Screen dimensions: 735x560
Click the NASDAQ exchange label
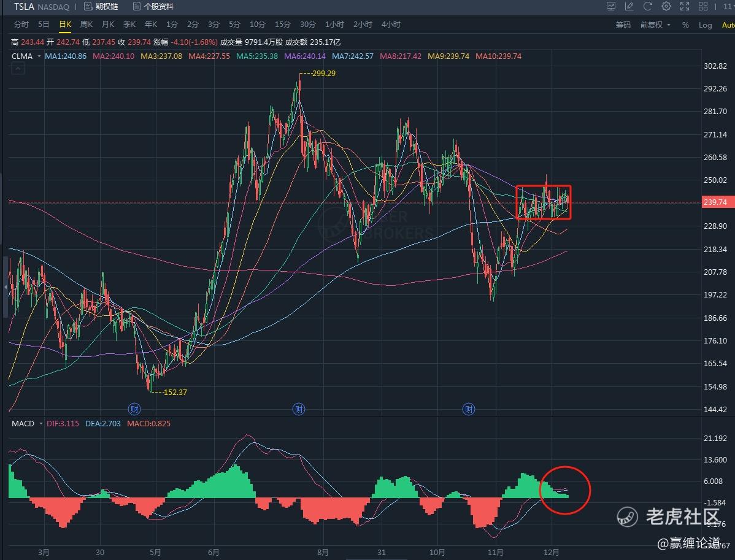53,7
